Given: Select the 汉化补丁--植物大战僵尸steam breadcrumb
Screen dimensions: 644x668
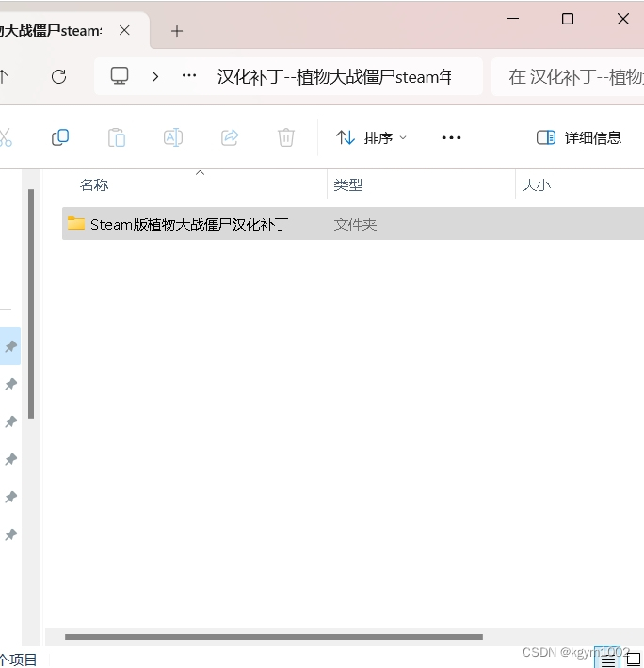Looking at the screenshot, I should (x=334, y=77).
